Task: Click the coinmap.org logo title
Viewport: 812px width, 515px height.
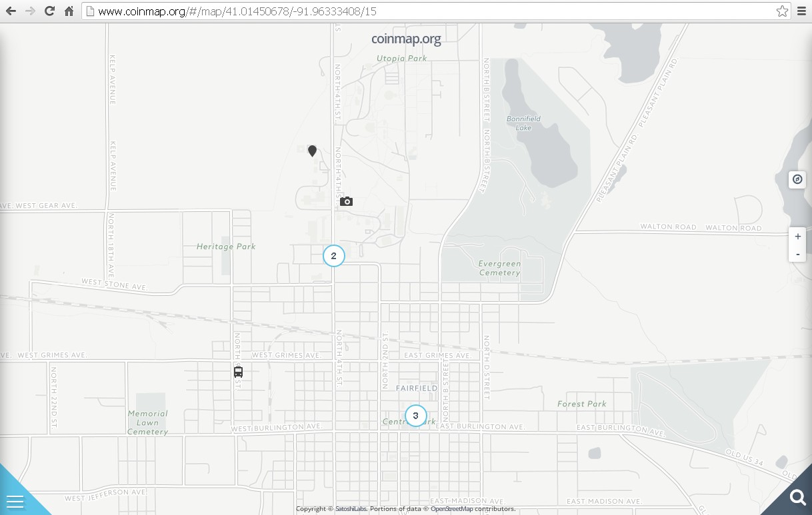Action: (x=406, y=39)
